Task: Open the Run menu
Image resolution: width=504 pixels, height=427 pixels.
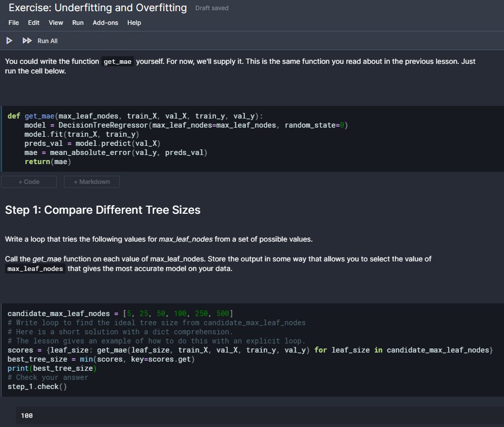Action: click(78, 23)
